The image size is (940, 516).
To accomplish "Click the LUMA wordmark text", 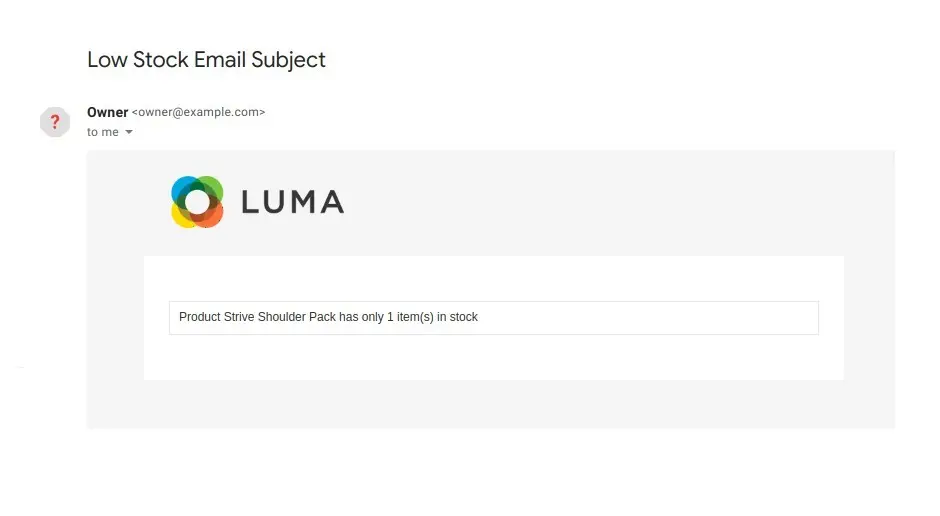I will pyautogui.click(x=293, y=202).
